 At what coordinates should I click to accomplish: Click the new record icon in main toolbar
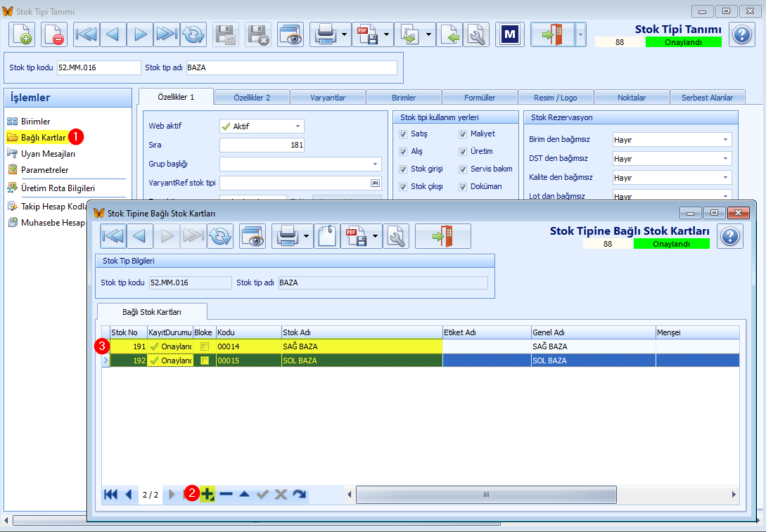pos(22,34)
